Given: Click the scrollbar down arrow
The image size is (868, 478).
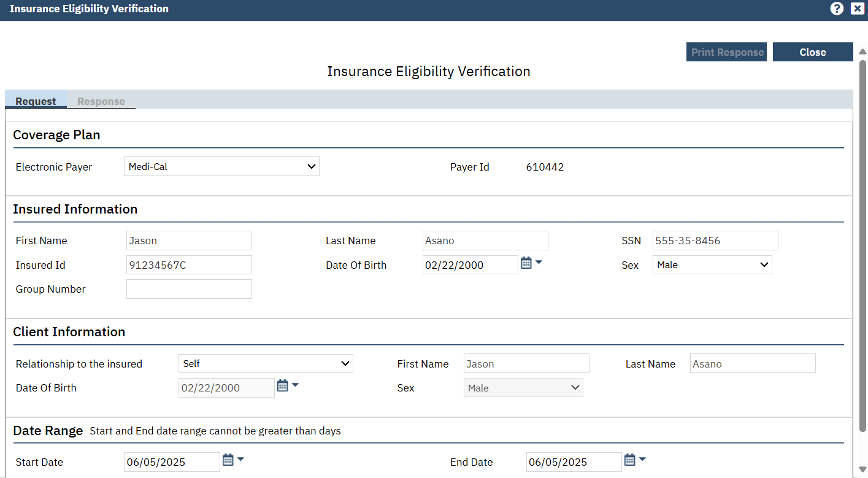Looking at the screenshot, I should pos(862,469).
